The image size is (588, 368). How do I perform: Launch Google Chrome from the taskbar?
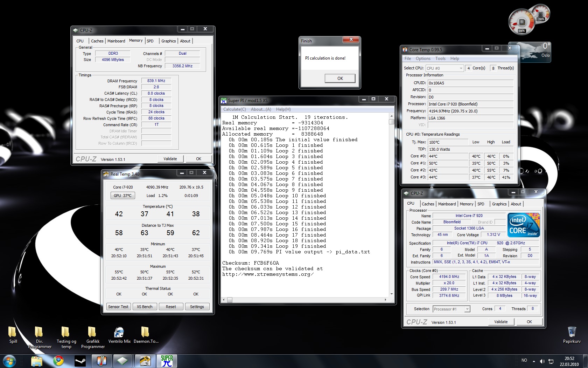pyautogui.click(x=58, y=361)
